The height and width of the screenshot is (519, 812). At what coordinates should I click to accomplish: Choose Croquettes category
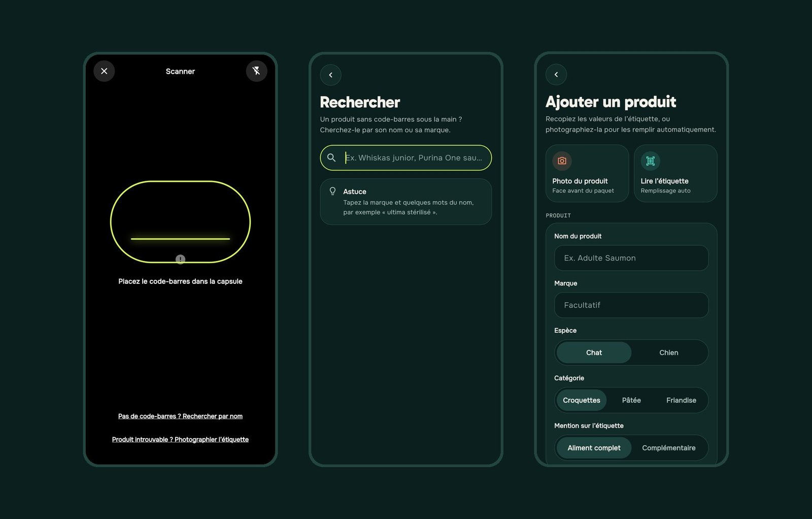click(582, 400)
